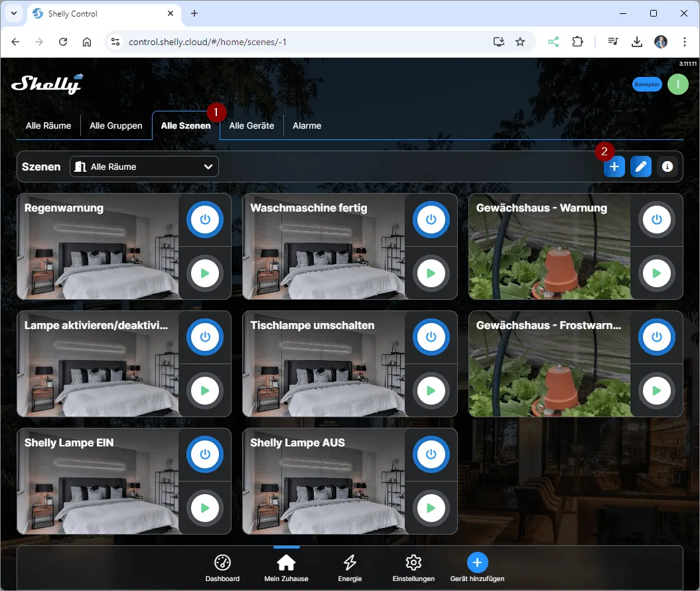Toggle power for Waschmaschine fertig scene
The height and width of the screenshot is (591, 700).
tap(431, 220)
